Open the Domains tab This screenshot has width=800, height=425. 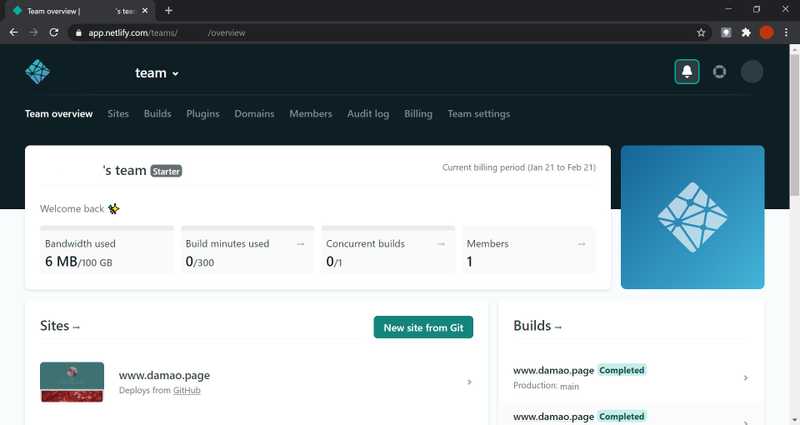254,114
